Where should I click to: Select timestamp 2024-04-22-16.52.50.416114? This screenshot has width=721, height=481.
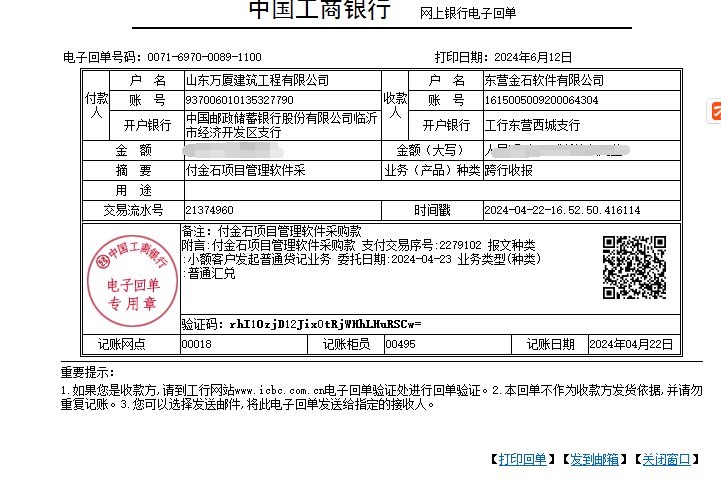click(562, 210)
